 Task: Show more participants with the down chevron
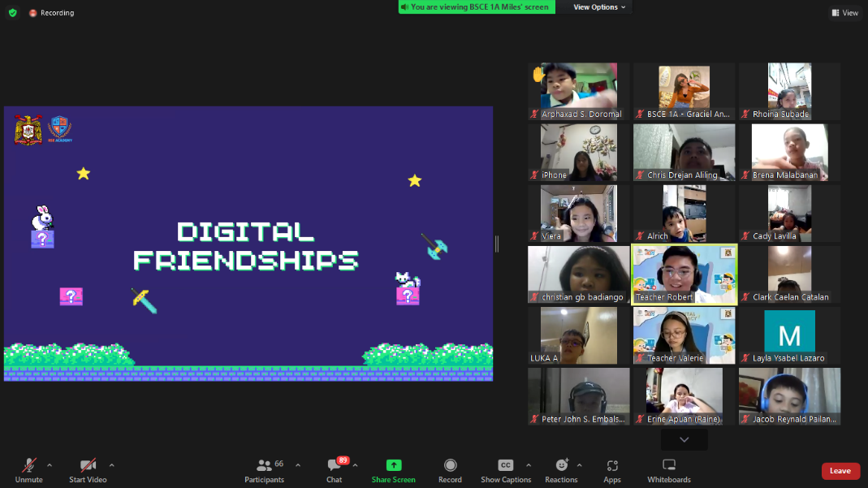coord(684,440)
